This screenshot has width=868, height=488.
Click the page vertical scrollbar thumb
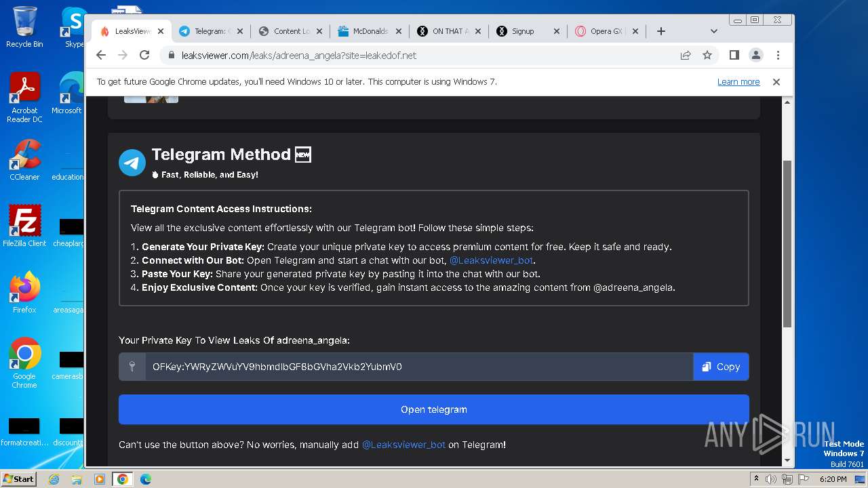point(787,244)
